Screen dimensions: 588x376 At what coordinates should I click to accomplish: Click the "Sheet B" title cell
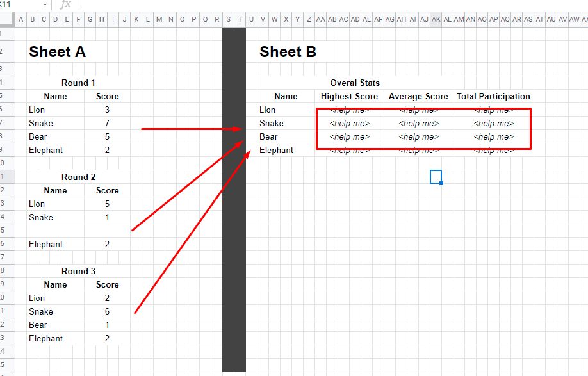coord(288,52)
